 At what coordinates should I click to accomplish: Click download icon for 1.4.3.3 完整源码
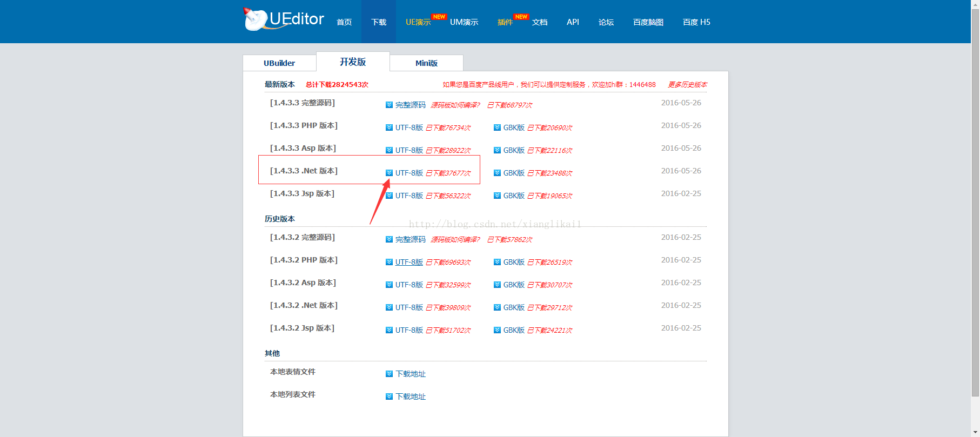[x=389, y=105]
